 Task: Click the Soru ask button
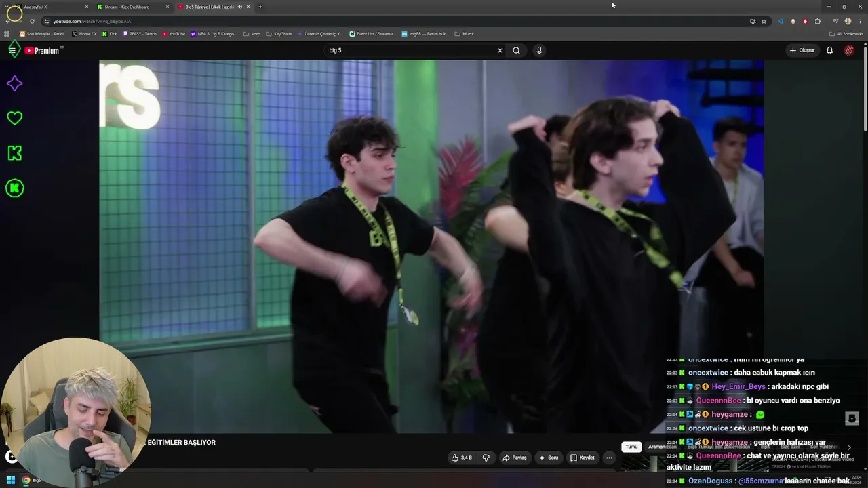[548, 457]
